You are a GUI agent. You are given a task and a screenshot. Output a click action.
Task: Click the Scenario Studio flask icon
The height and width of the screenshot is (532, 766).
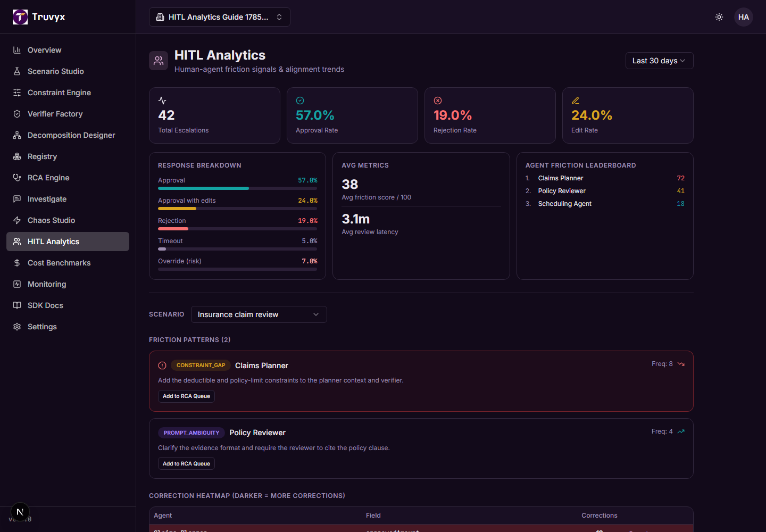(x=17, y=71)
